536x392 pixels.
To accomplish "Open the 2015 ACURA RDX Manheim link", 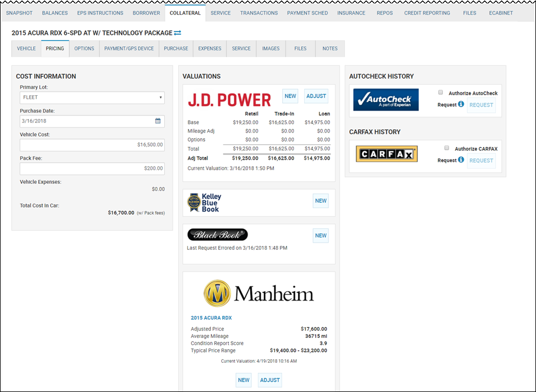I will (211, 318).
